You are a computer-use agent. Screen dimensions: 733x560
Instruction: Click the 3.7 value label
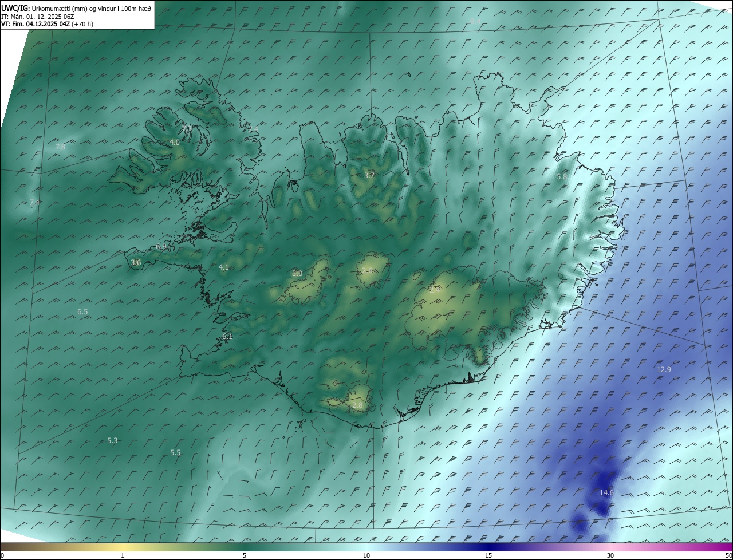[369, 176]
